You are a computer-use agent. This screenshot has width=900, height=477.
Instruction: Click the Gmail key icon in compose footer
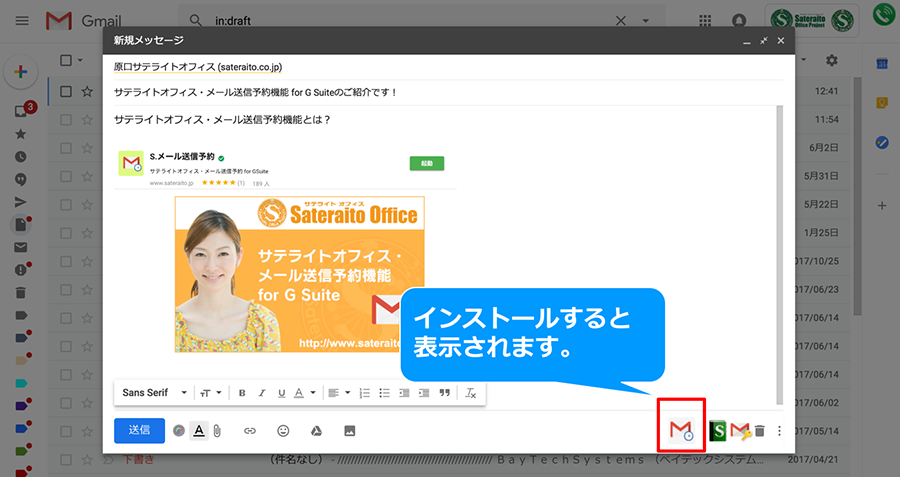point(741,431)
